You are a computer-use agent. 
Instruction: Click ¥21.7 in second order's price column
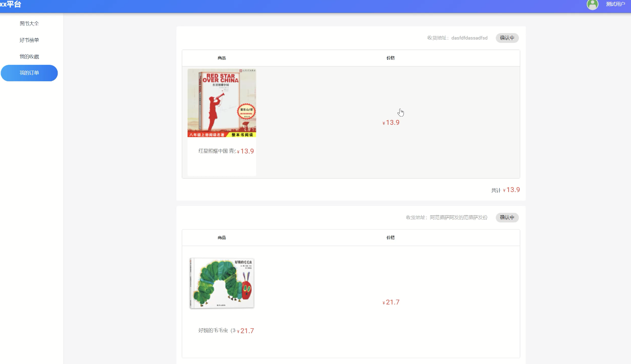click(391, 302)
